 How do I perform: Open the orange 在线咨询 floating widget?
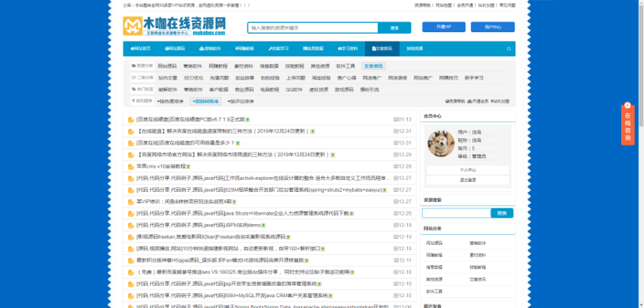[627, 125]
